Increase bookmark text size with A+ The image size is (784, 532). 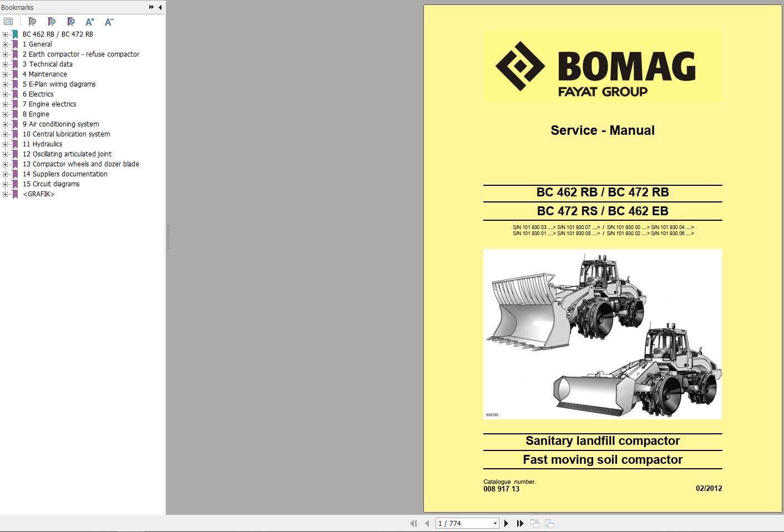[90, 22]
